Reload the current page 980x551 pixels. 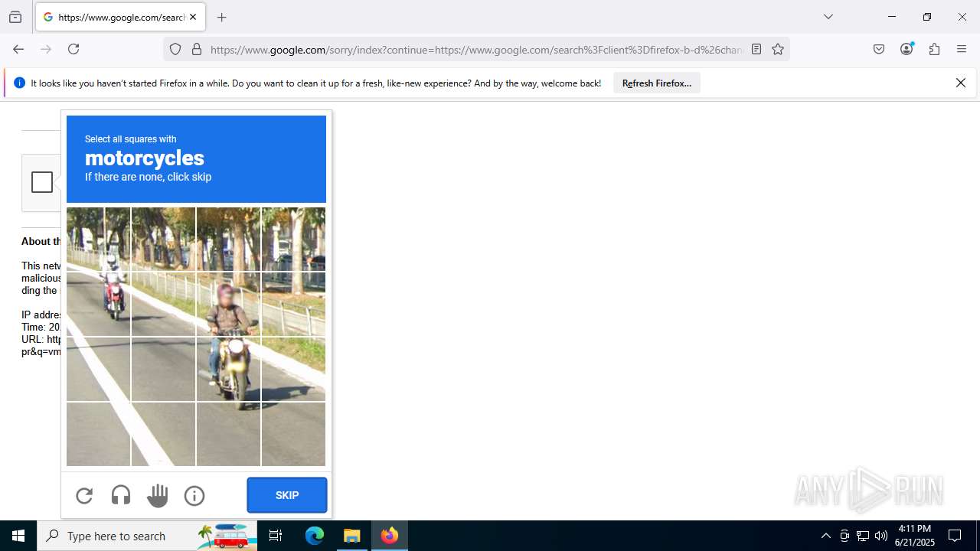[73, 49]
